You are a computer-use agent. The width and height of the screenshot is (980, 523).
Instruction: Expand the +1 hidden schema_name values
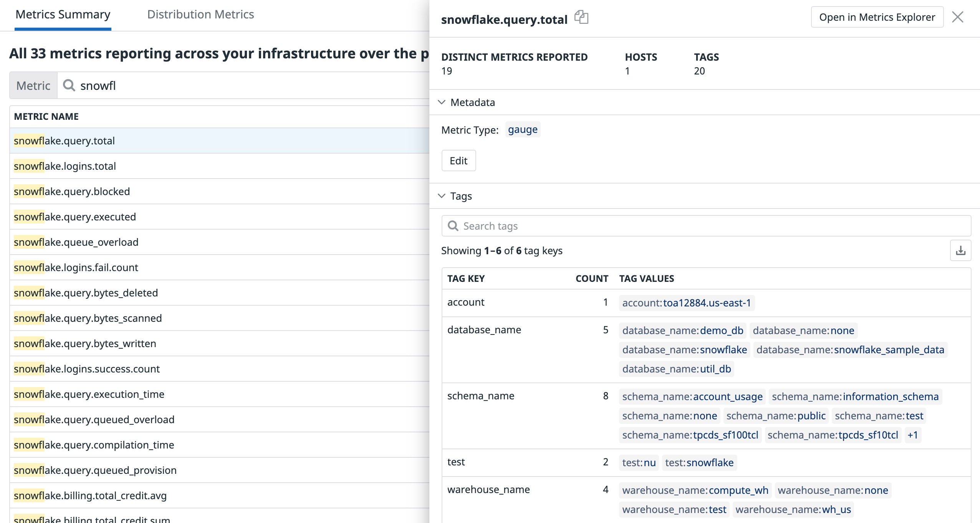(912, 435)
